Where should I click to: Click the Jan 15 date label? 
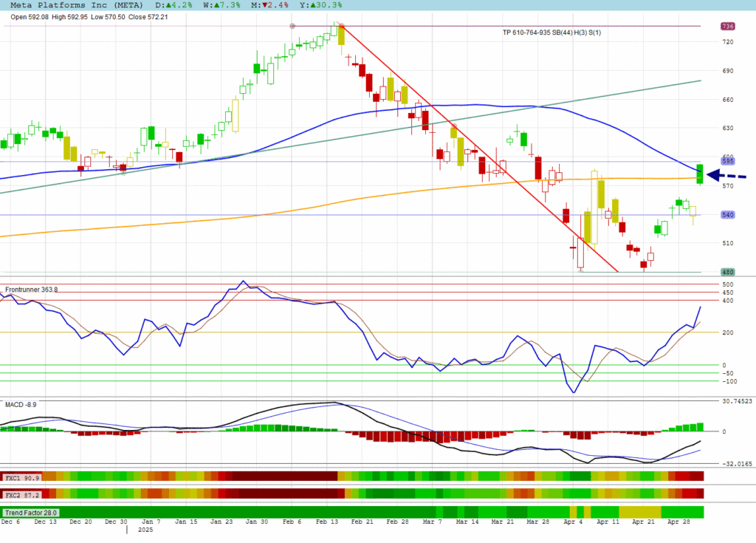(x=186, y=522)
